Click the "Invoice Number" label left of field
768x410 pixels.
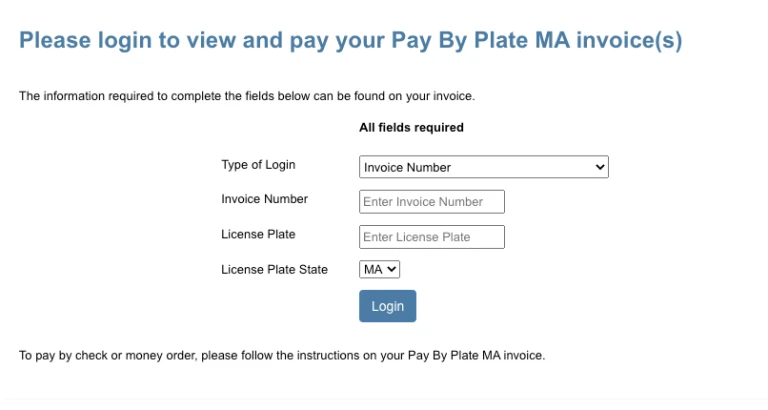coord(264,199)
